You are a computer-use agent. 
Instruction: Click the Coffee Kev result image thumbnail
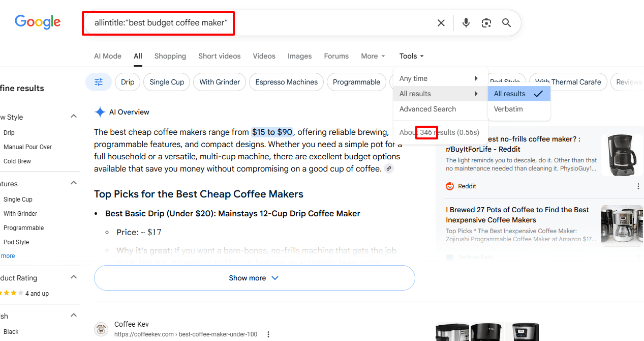coord(487,332)
